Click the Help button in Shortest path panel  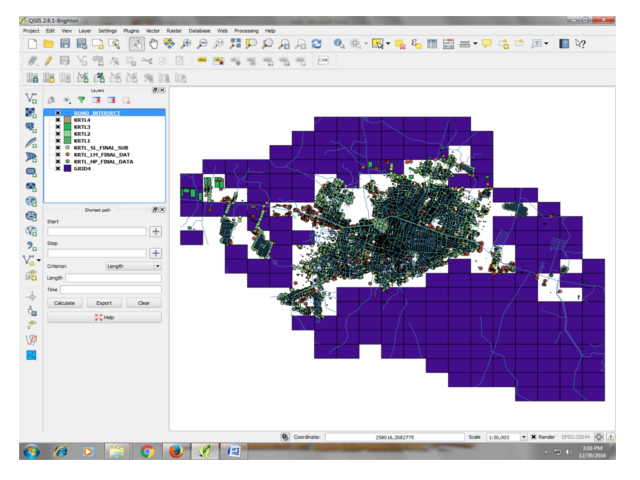tap(104, 317)
